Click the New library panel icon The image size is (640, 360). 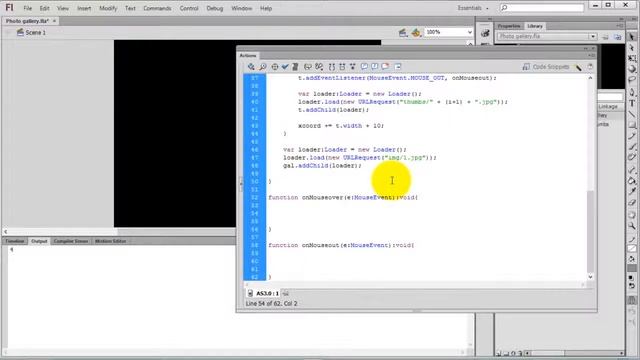coord(618,37)
